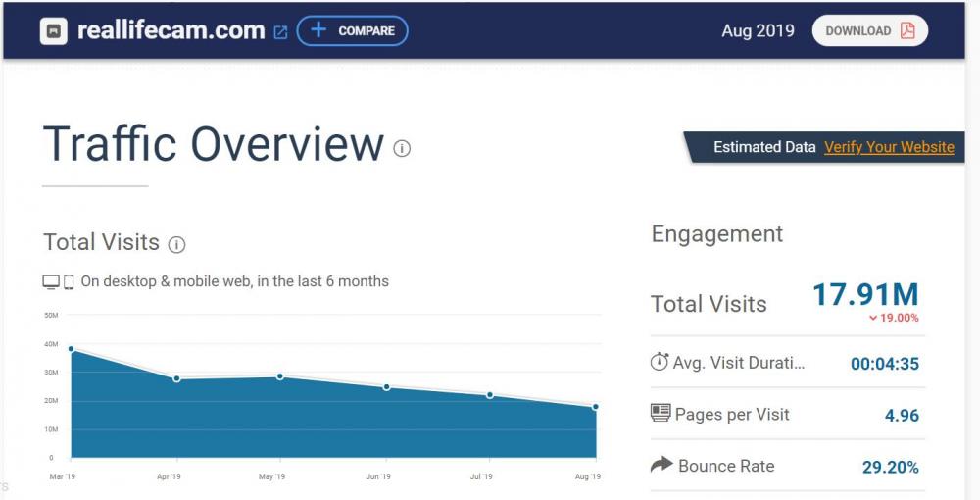Click the Mar '19 data point on chart
Viewport: 980px width, 500px height.
[x=72, y=349]
